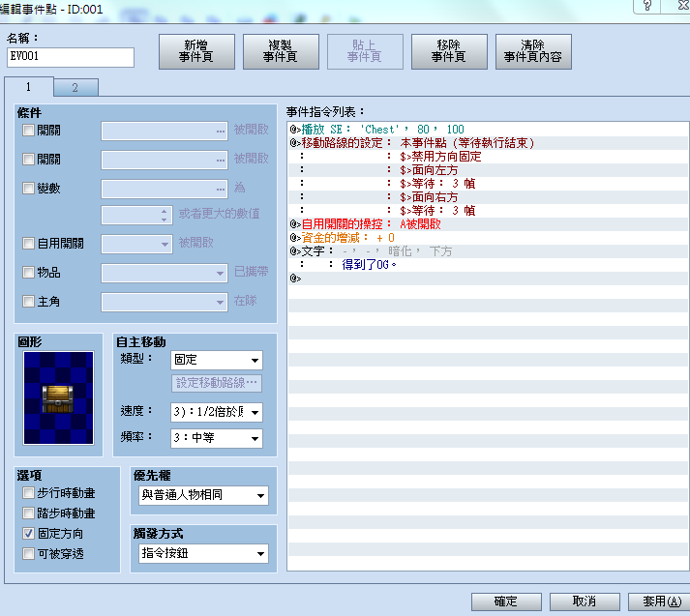The height and width of the screenshot is (616, 690).
Task: Toggle 可被穿透 option checkbox
Action: [28, 553]
